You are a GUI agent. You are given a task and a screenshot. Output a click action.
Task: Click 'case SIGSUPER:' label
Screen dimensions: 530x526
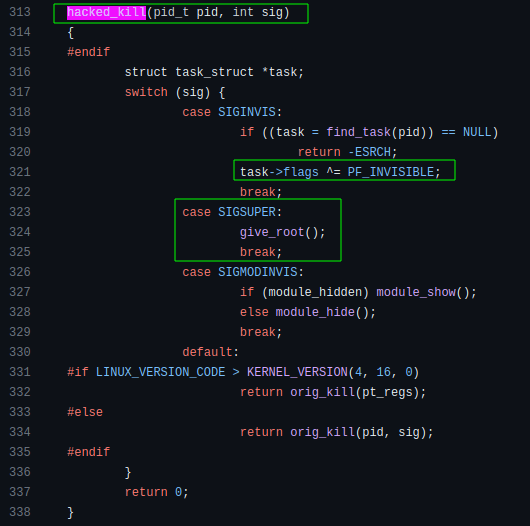click(232, 212)
